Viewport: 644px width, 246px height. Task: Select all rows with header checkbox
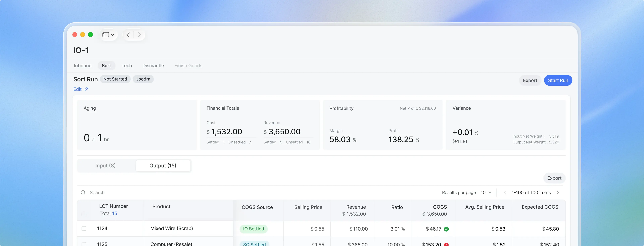click(84, 214)
